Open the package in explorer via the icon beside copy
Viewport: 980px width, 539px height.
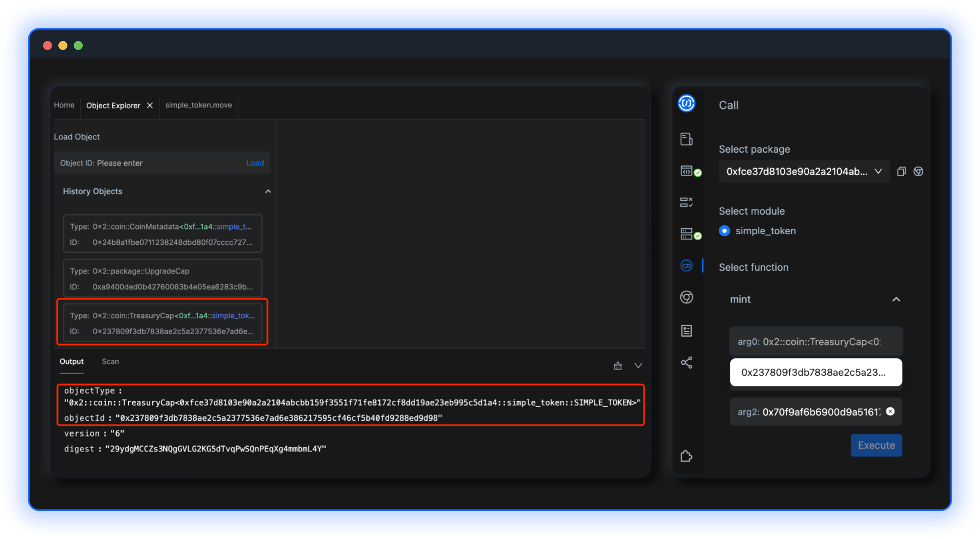(918, 172)
